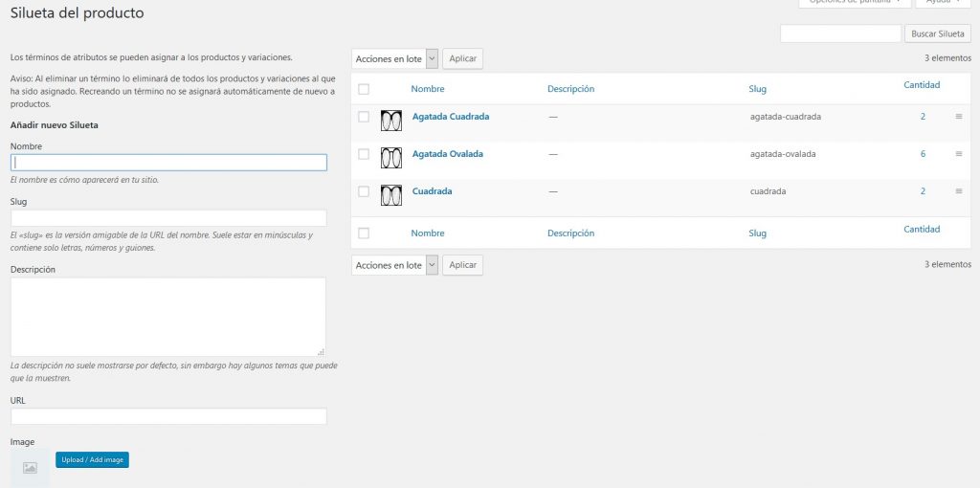
Task: Toggle the select-all checkbox in table header
Action: (364, 89)
